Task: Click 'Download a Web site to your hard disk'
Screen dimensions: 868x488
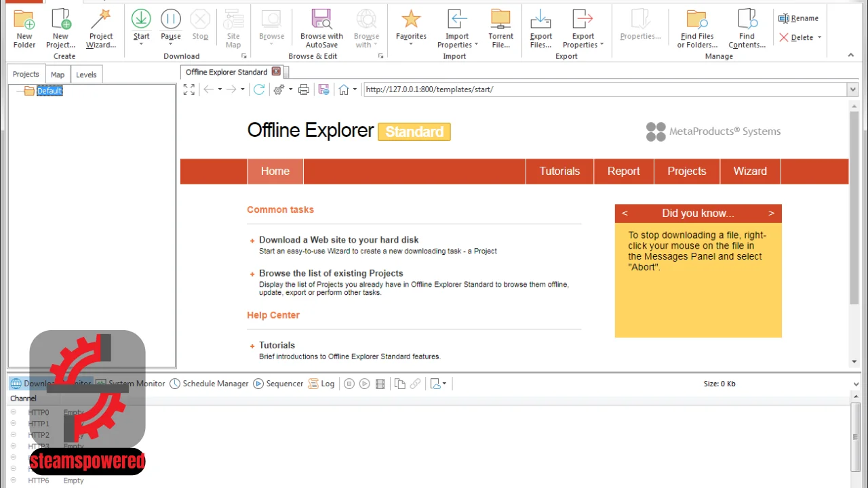Action: tap(338, 240)
